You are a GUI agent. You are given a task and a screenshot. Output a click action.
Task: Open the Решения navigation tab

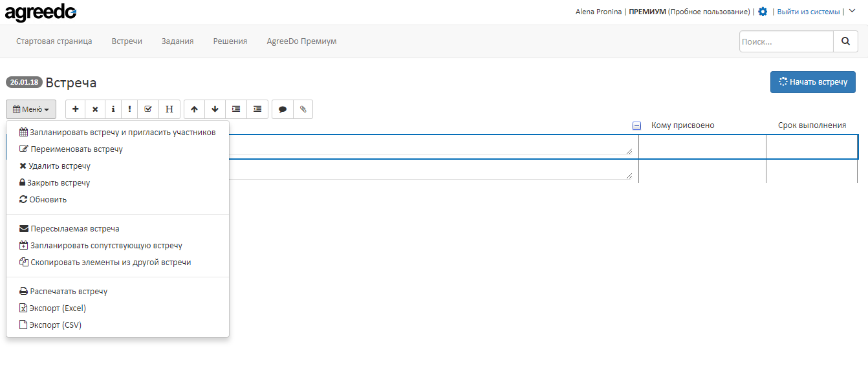coord(230,41)
